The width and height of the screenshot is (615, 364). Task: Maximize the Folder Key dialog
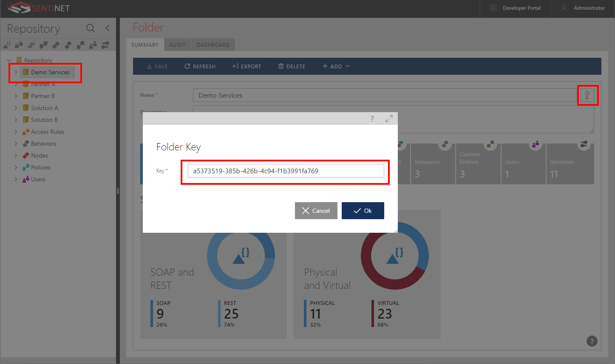point(389,119)
